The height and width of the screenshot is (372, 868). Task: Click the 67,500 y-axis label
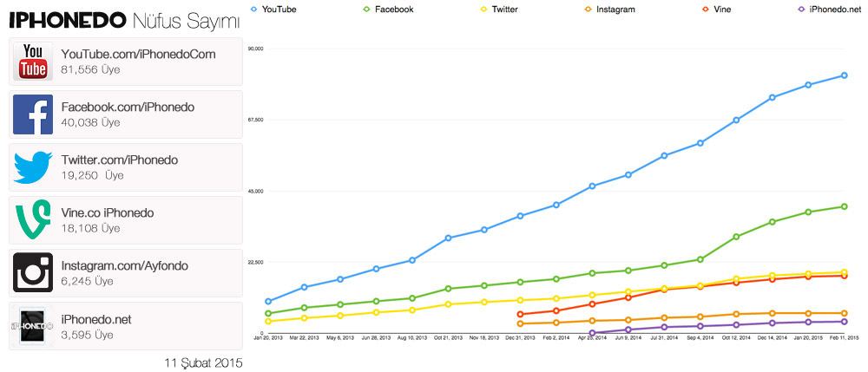click(x=256, y=120)
